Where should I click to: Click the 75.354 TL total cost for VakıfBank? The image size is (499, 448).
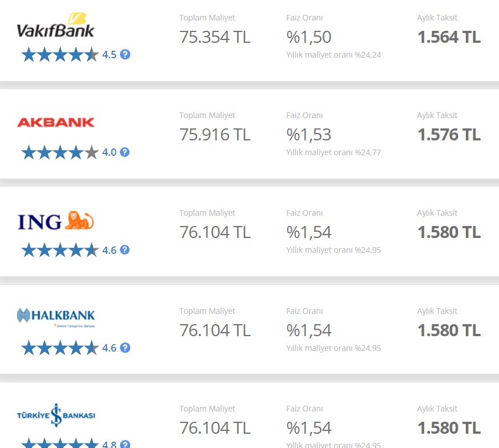tap(215, 37)
